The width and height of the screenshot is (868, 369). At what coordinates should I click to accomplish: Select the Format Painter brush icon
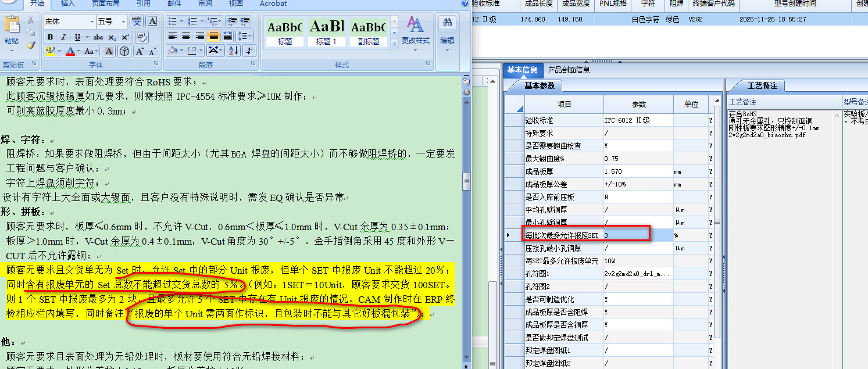click(x=30, y=45)
